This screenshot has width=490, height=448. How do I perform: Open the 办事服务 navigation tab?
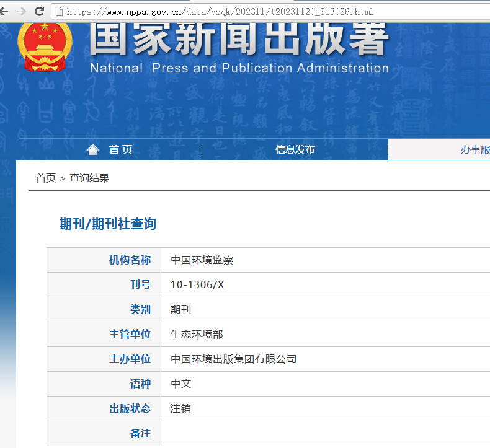pos(474,149)
